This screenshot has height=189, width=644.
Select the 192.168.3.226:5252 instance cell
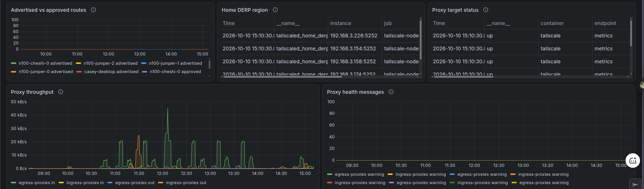(355, 36)
